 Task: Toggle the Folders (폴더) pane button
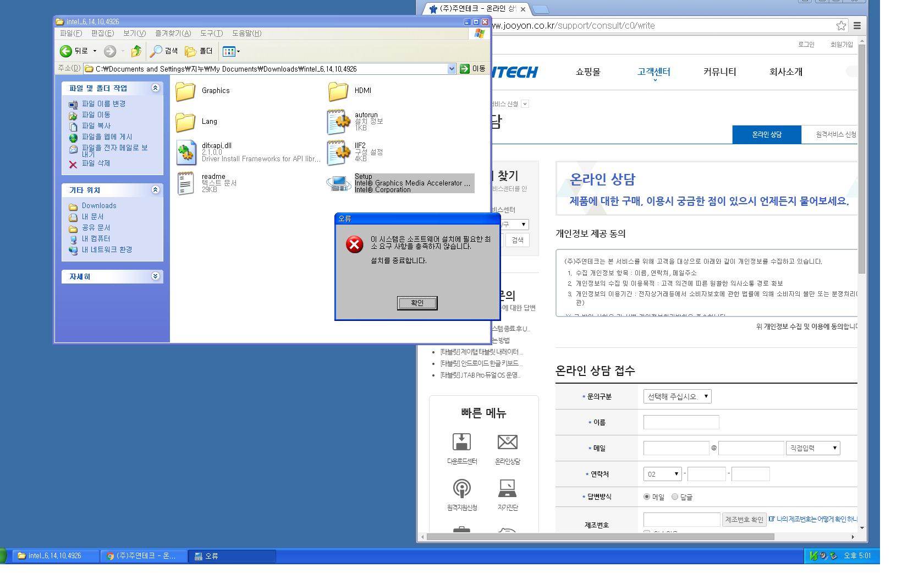click(x=199, y=51)
